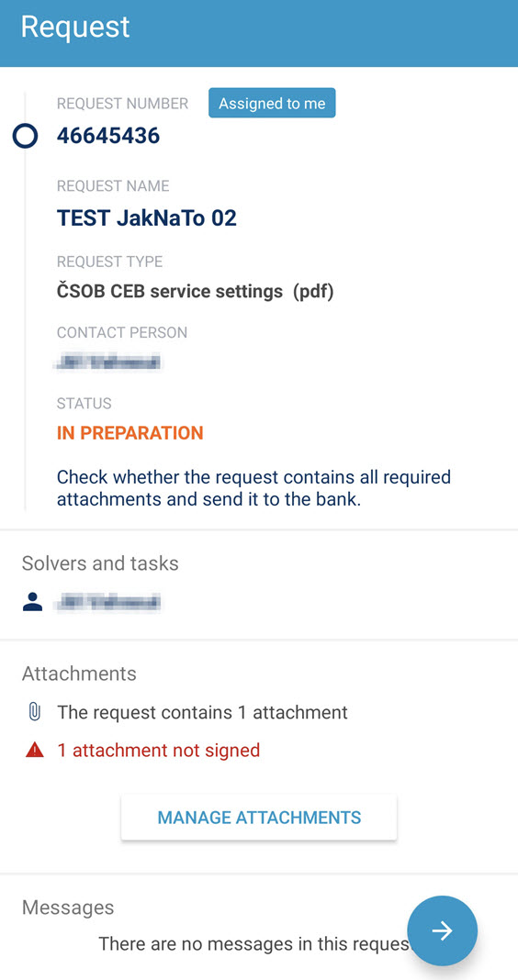Click the red warning triangle icon
The image size is (518, 980).
coord(35,750)
